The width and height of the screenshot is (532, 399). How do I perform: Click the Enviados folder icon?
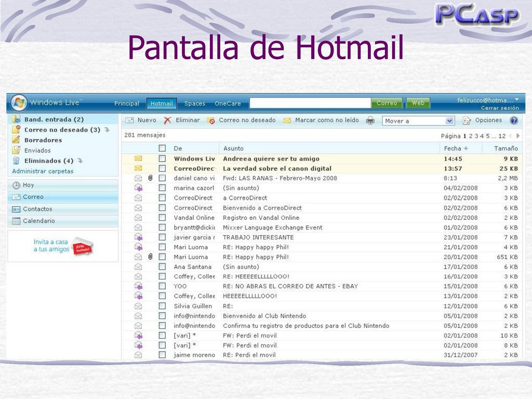click(x=16, y=150)
